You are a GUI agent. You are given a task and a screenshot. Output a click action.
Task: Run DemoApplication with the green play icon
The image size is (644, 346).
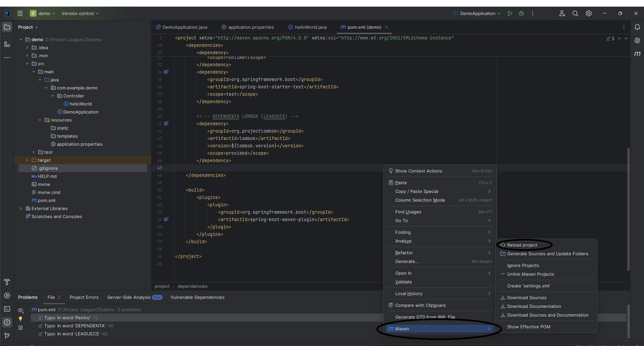click(510, 14)
